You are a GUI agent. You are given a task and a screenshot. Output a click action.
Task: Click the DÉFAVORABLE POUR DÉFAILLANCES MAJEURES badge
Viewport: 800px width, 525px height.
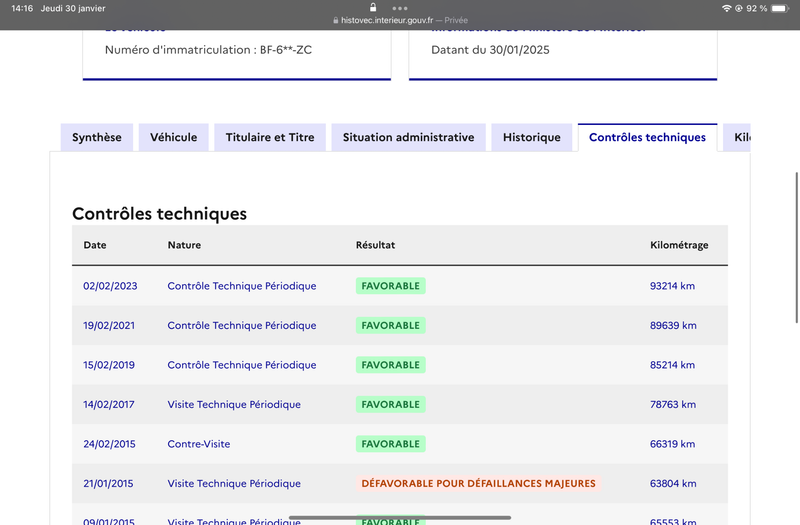tap(479, 484)
